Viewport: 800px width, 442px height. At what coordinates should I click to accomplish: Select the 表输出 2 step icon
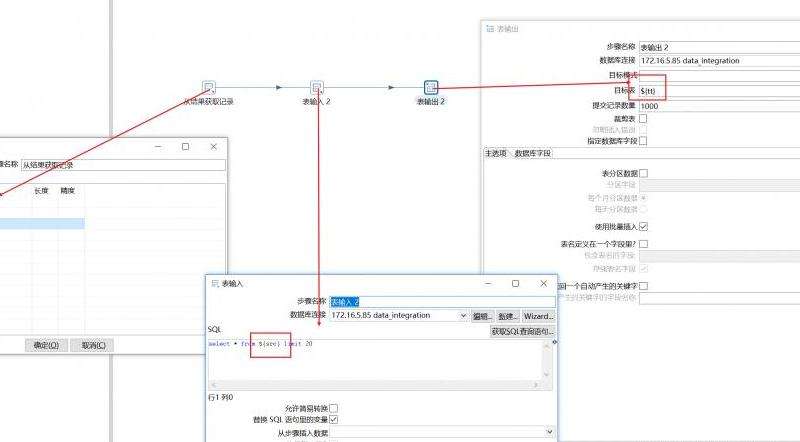tap(431, 87)
